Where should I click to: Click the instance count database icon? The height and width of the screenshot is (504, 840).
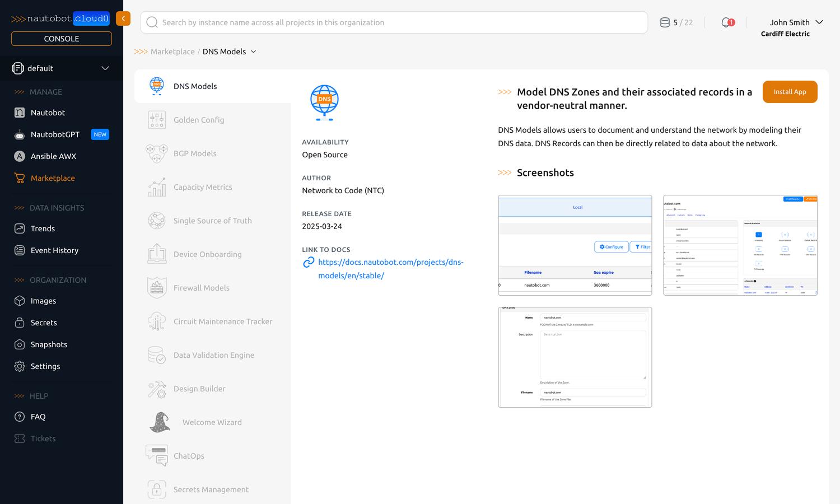[665, 22]
